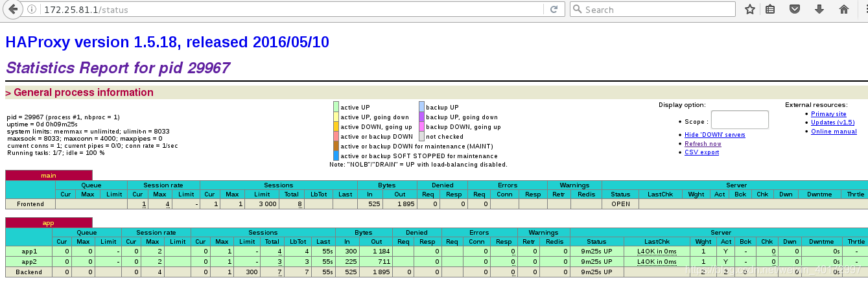Click the active UP legend color box
The height and width of the screenshot is (282, 868).
pyautogui.click(x=336, y=107)
